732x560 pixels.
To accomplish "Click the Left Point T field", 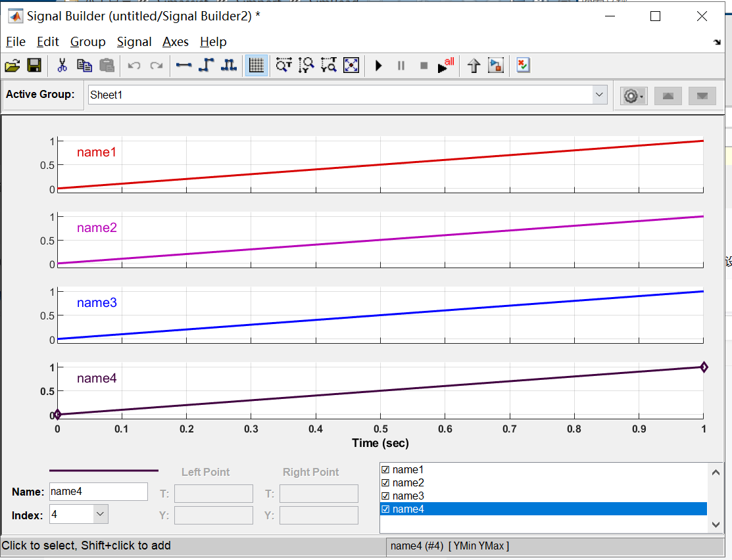I will tap(214, 494).
